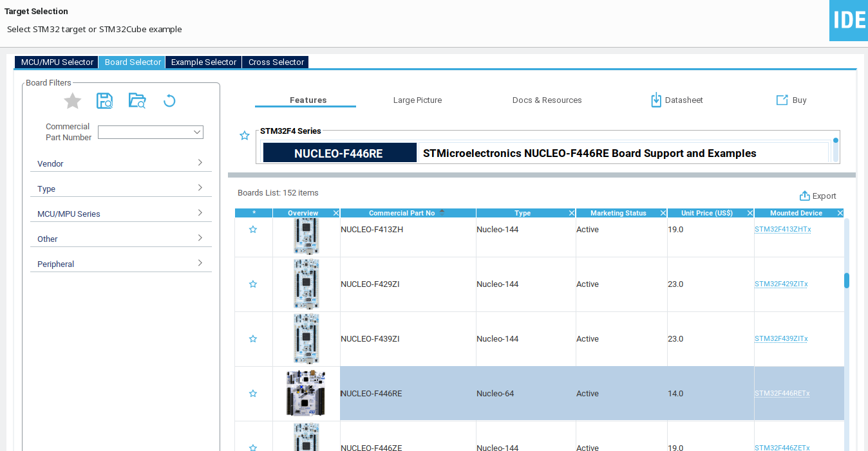Select the NUCLEO-F446ZE part number cell
Screen dimensions: 868x451
pos(408,437)
